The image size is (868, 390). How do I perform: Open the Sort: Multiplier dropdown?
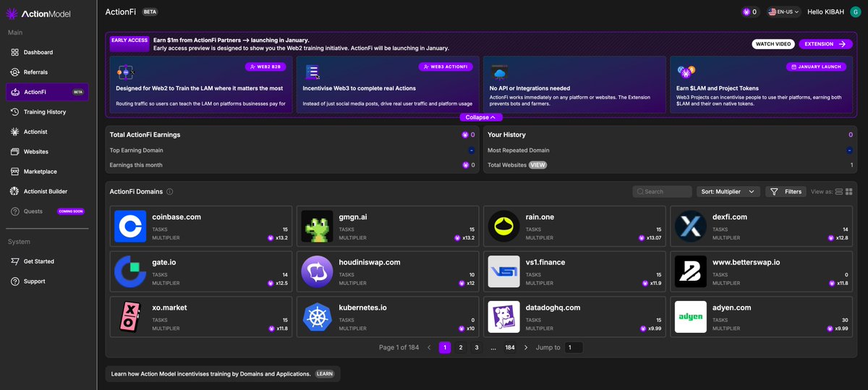pyautogui.click(x=728, y=192)
